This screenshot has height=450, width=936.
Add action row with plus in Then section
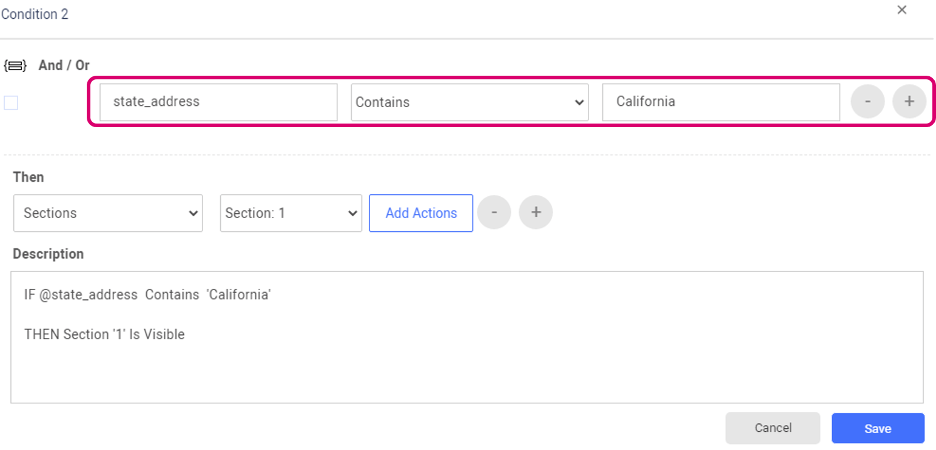[536, 213]
